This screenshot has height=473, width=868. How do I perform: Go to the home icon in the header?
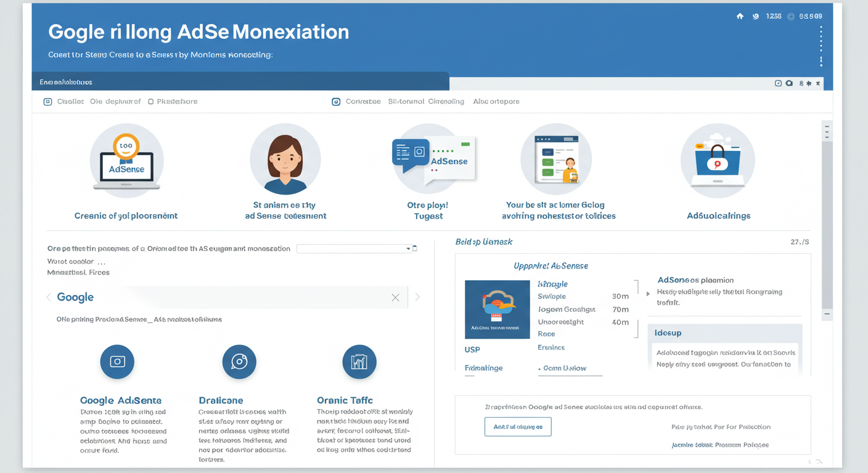tap(740, 17)
